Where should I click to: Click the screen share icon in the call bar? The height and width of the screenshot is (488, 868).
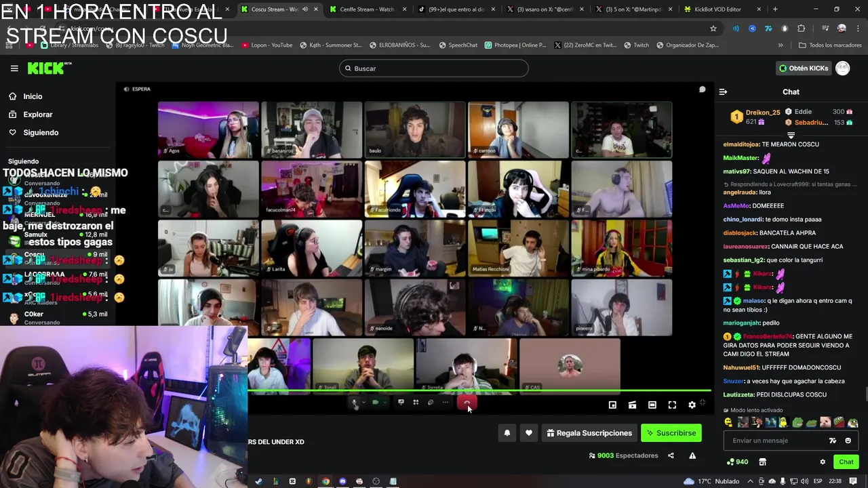[401, 403]
